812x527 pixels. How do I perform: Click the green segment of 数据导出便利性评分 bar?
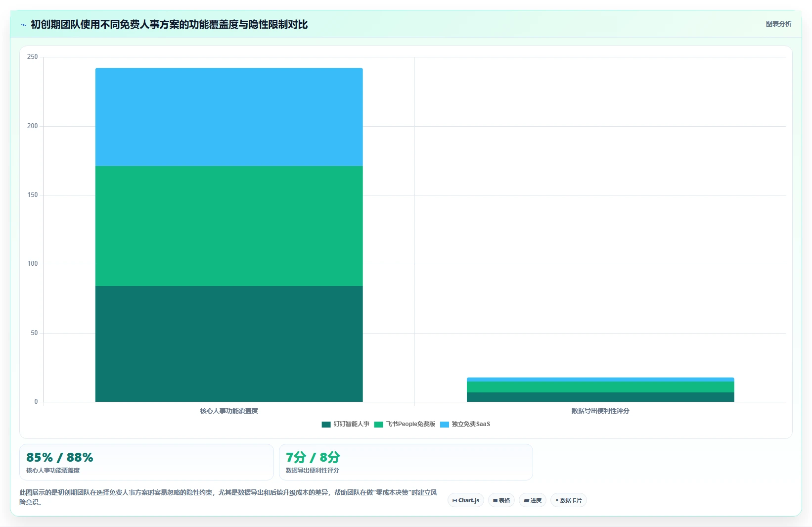[600, 387]
